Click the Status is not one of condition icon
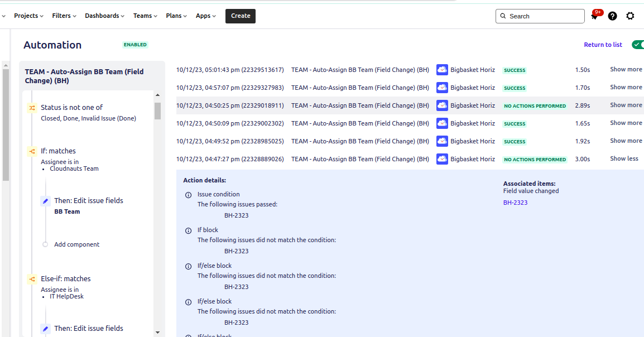 pos(32,108)
